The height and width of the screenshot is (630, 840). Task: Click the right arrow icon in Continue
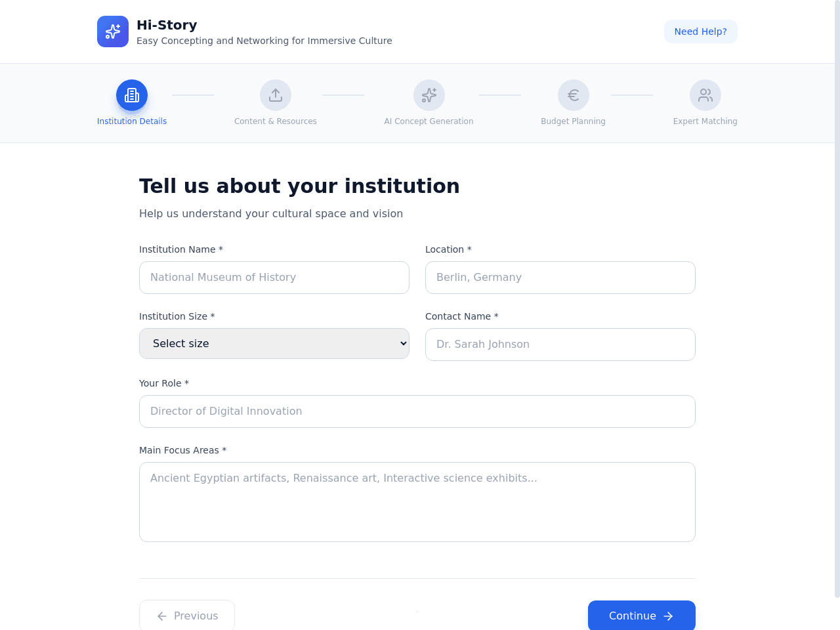pyautogui.click(x=669, y=616)
